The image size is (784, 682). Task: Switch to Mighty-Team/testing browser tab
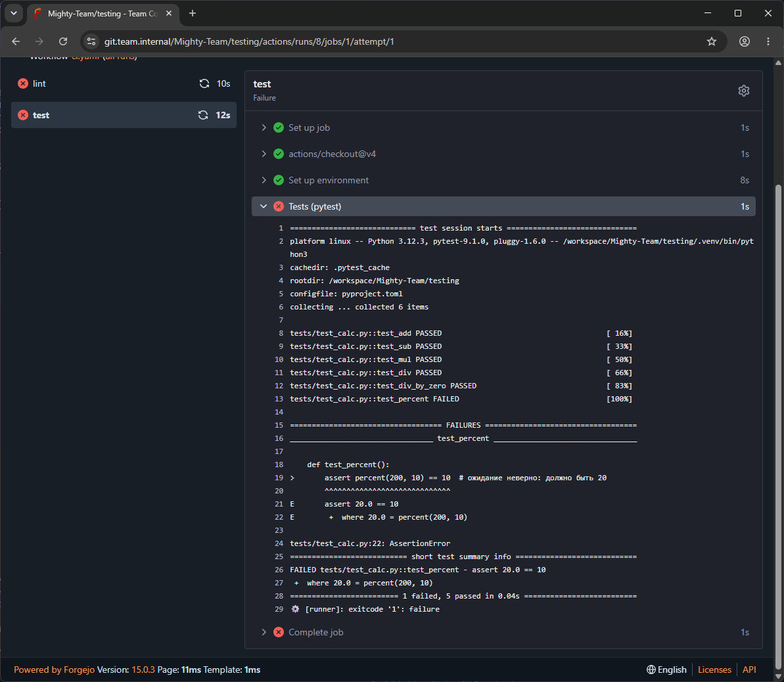(x=103, y=14)
